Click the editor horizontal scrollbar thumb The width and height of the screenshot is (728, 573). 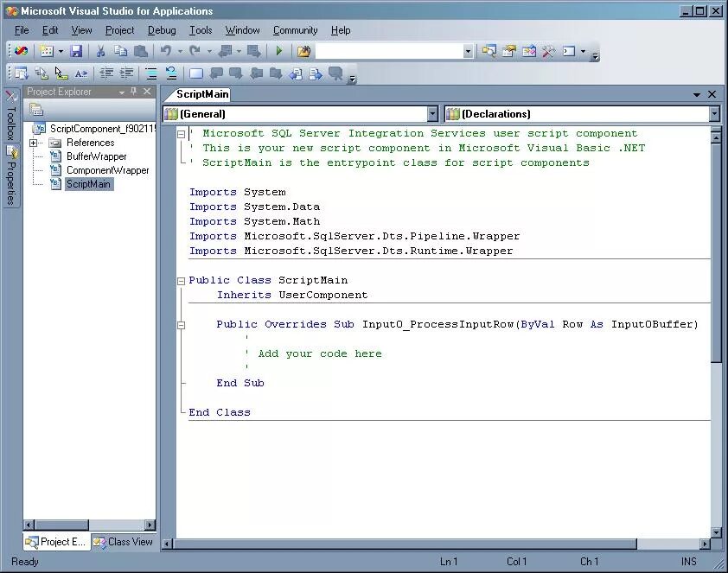[x=405, y=544]
